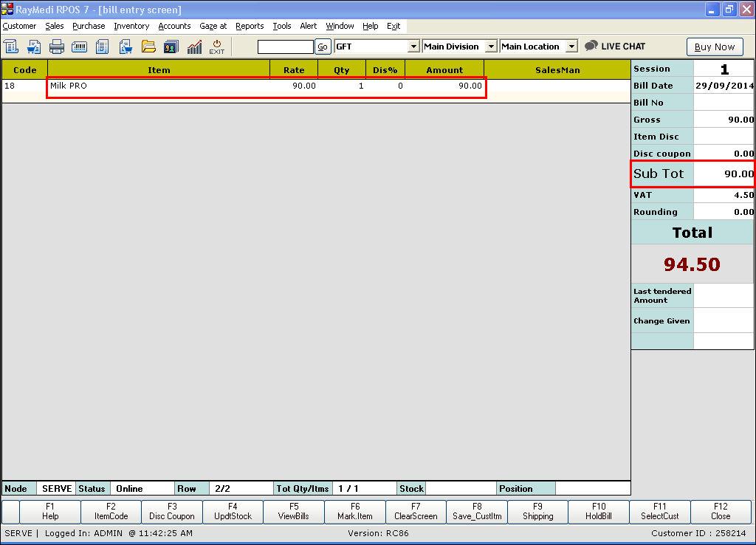This screenshot has width=756, height=545.
Task: Open the Inventory menu
Action: click(x=131, y=26)
